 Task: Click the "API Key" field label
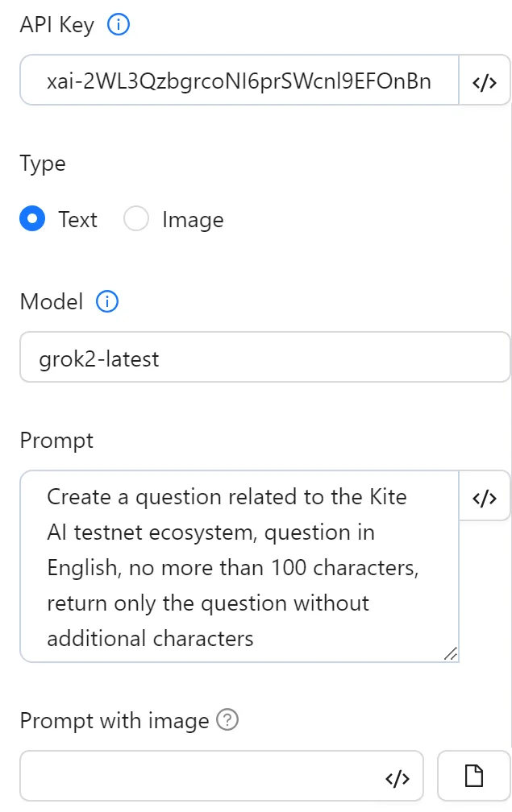tap(56, 26)
